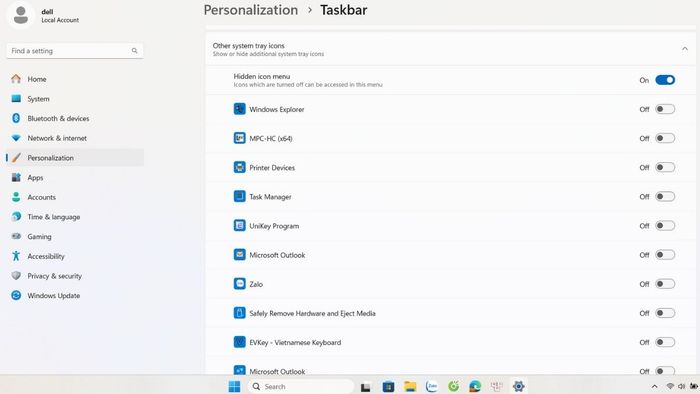Click the taskbar Search box

tap(300, 386)
